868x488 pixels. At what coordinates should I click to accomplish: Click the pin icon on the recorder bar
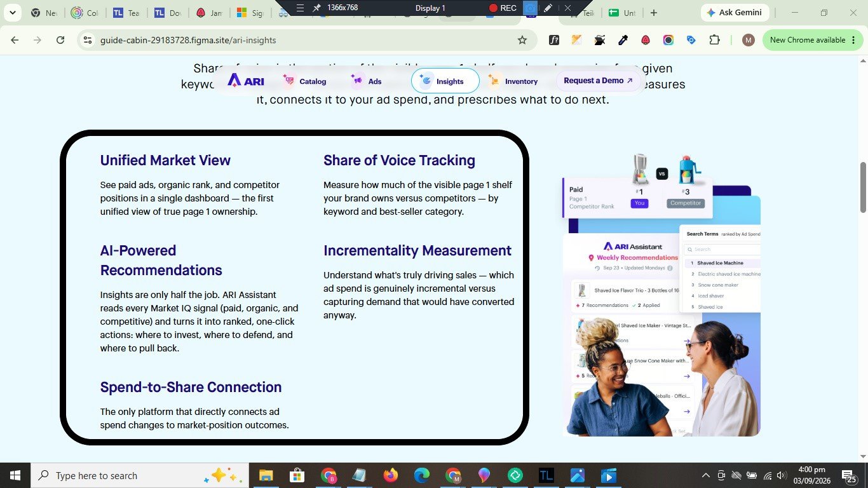pyautogui.click(x=316, y=8)
